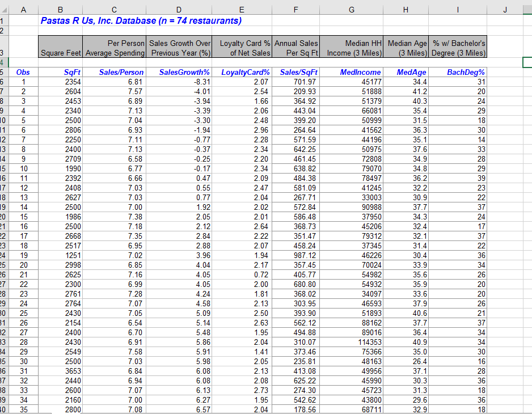Click sales growth value 6.57
532x414 pixels.
[179, 409]
